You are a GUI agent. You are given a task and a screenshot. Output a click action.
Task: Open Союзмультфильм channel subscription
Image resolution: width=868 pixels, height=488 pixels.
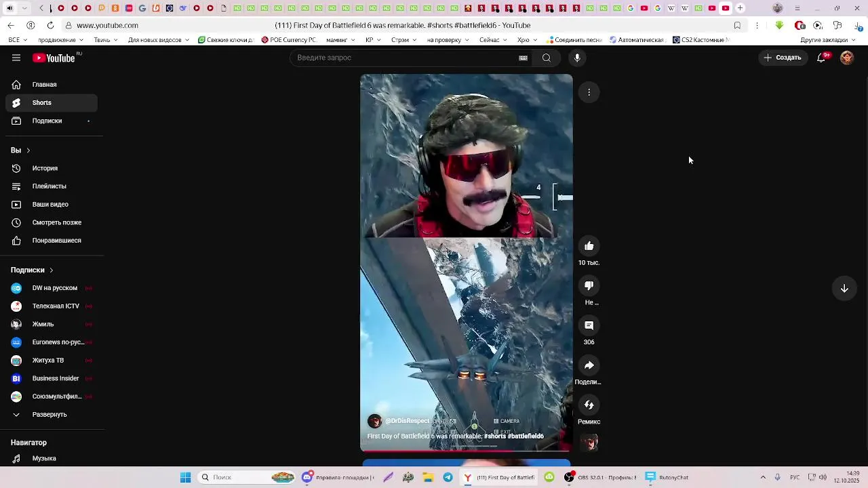click(52, 396)
